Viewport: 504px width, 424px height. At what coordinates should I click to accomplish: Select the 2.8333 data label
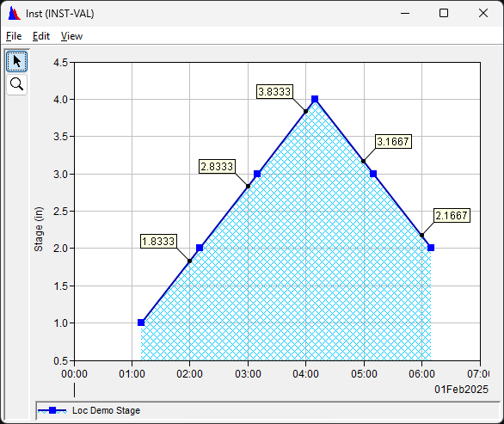[x=217, y=167]
